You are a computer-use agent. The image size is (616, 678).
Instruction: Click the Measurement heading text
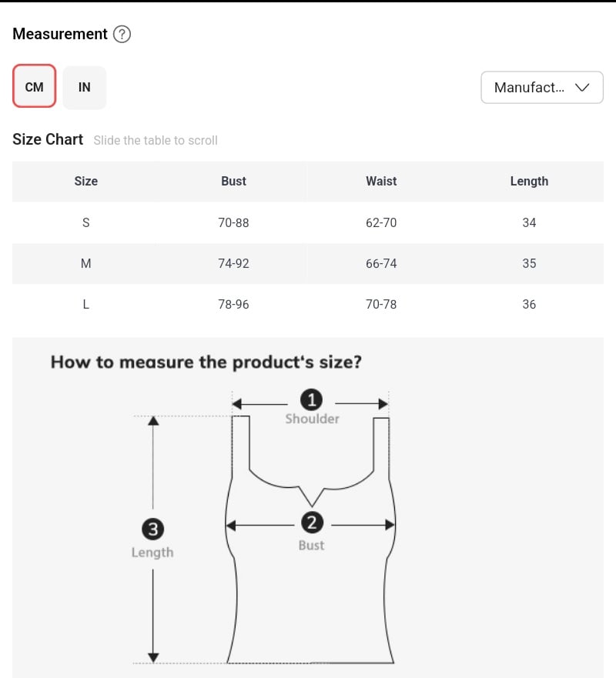click(60, 34)
